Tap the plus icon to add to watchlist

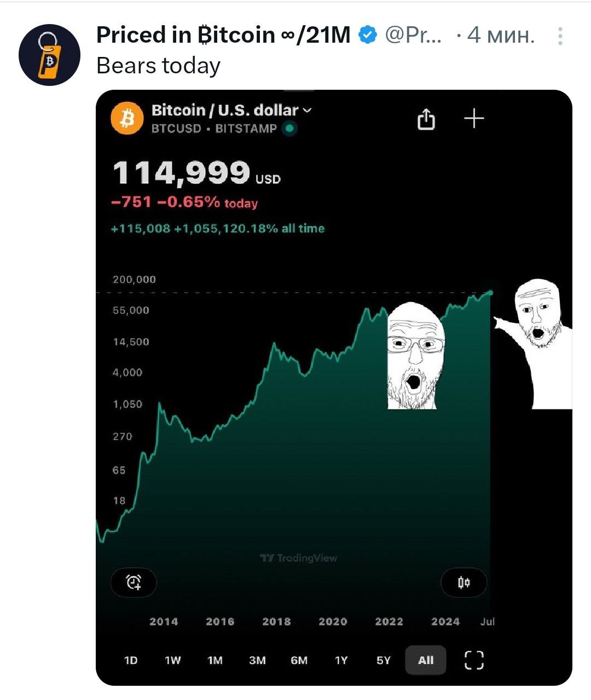[474, 118]
